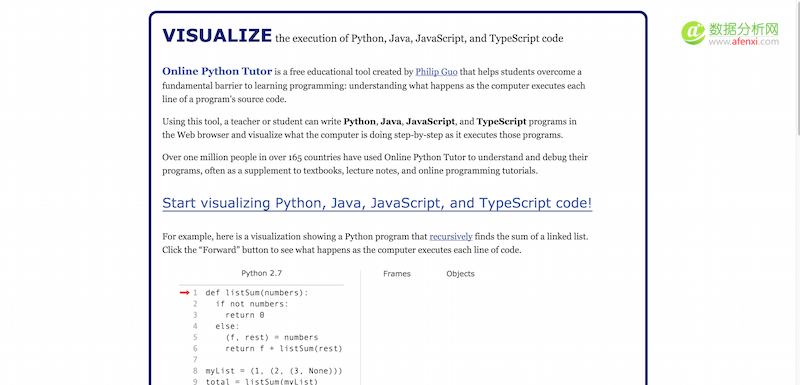
Task: Click code line 6 return f + listSum(rest)
Action: point(283,349)
